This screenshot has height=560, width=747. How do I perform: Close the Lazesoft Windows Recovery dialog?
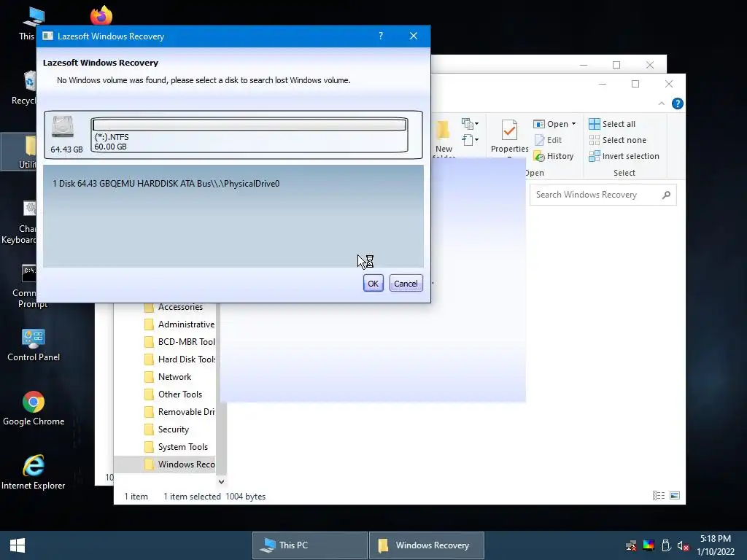414,36
